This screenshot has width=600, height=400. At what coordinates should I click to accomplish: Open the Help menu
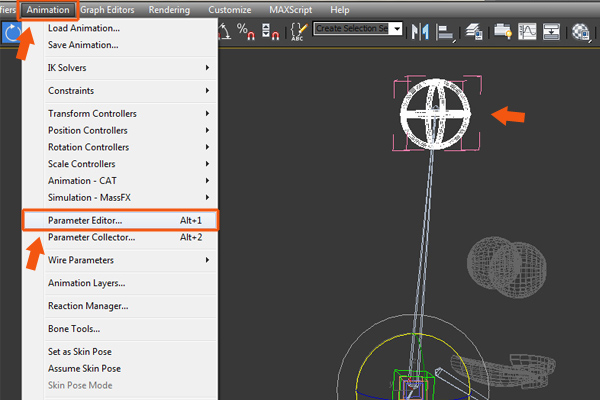(339, 10)
